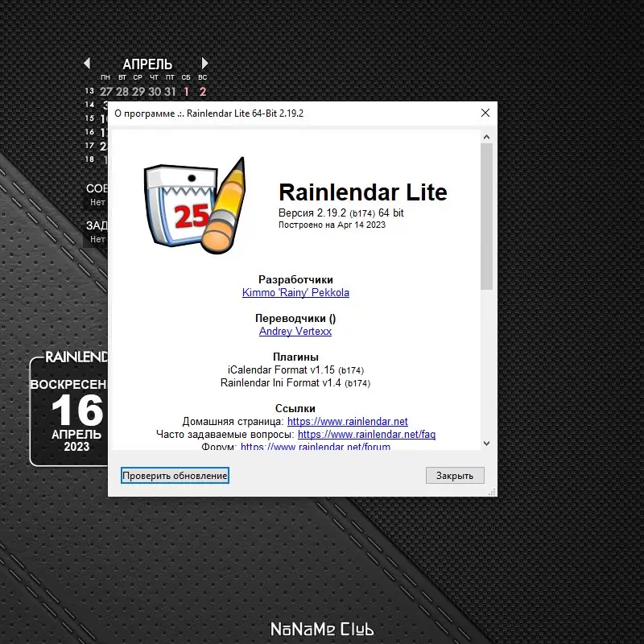Close the About Rainlendar dialog

[485, 113]
